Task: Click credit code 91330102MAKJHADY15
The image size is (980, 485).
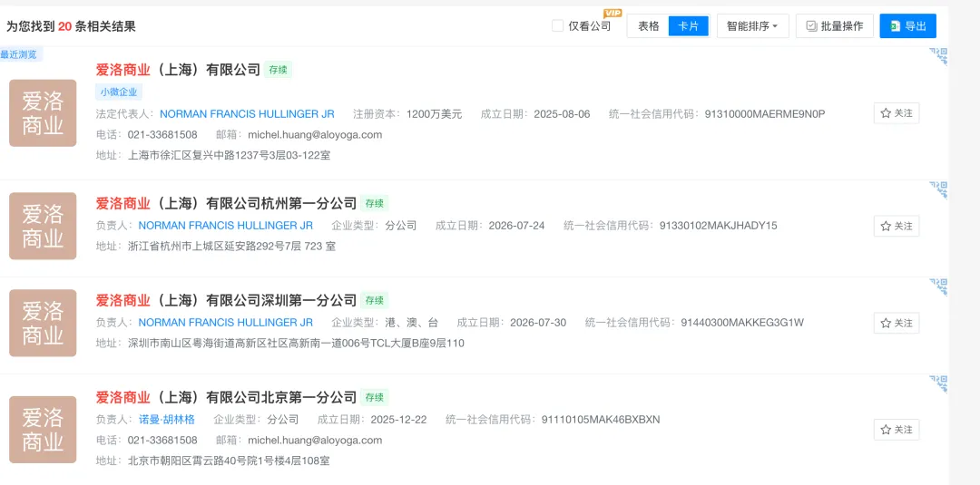Action: click(719, 226)
